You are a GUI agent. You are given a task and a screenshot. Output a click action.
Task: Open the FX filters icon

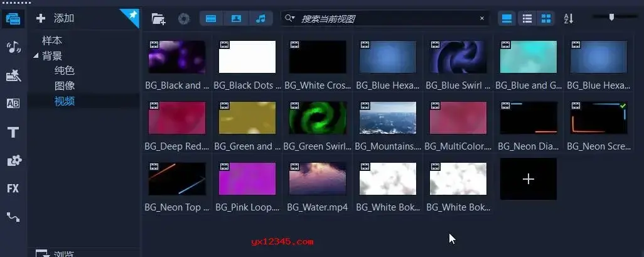tap(13, 189)
